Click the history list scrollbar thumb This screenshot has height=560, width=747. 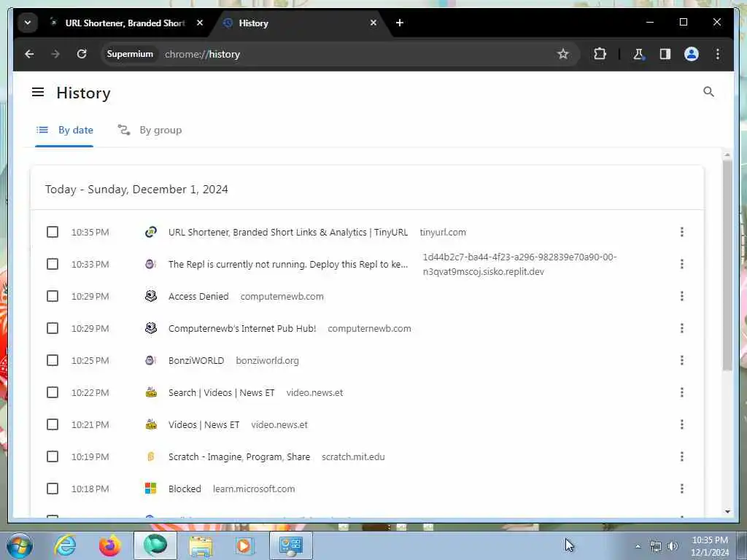point(727,265)
